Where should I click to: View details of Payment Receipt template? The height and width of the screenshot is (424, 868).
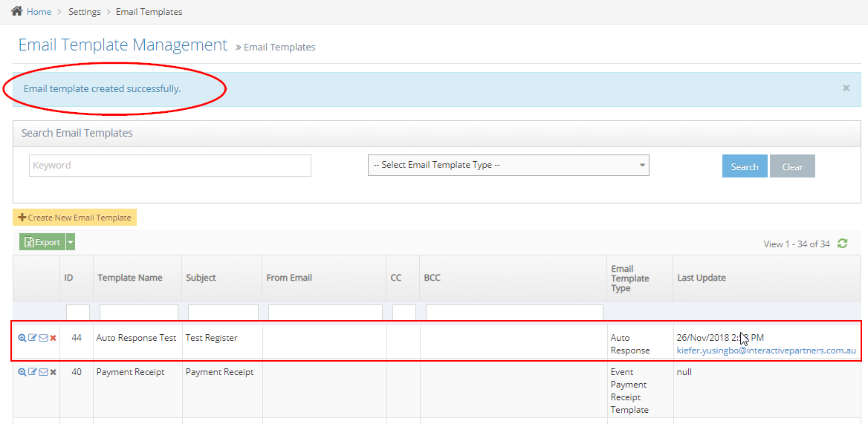(x=22, y=372)
